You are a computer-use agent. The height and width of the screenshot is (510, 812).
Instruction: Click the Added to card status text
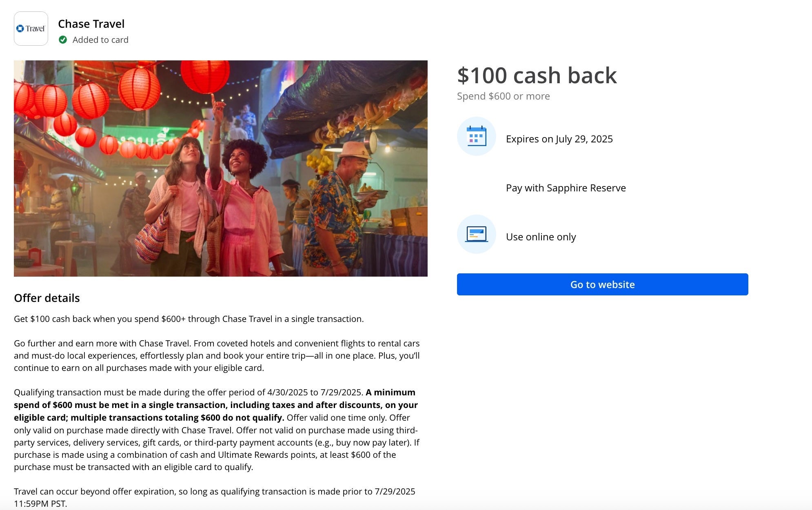(x=100, y=40)
